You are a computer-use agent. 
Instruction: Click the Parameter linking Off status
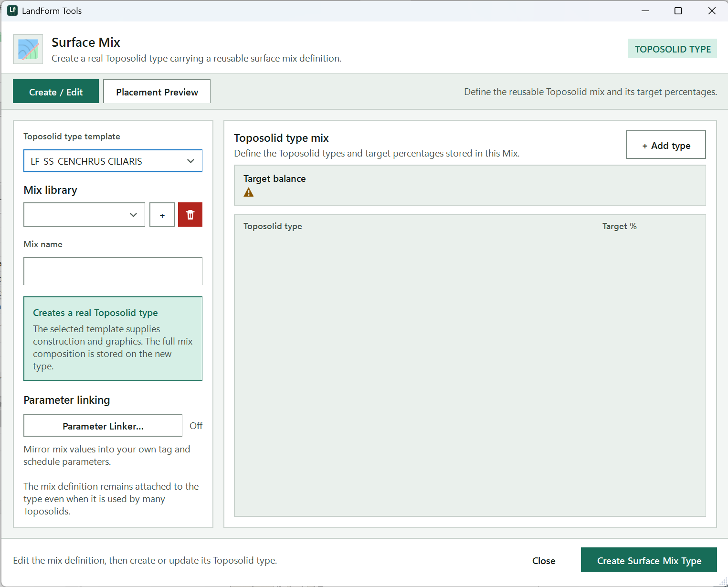(196, 426)
